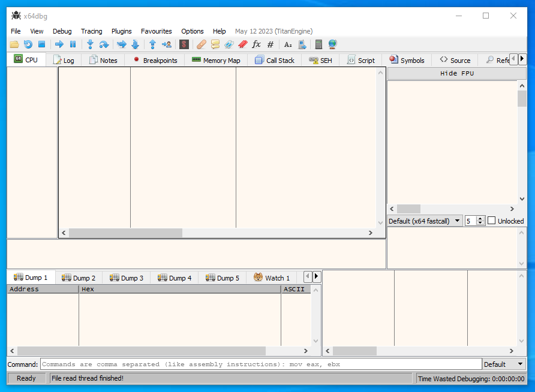Click the Hide FPU button
The image size is (535, 392).
pos(456,73)
